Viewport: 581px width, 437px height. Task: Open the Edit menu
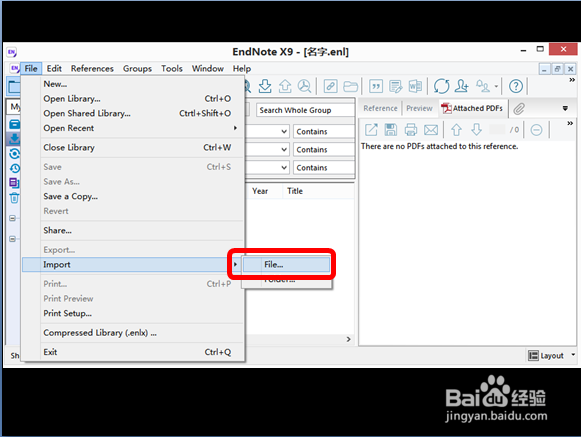(x=54, y=69)
